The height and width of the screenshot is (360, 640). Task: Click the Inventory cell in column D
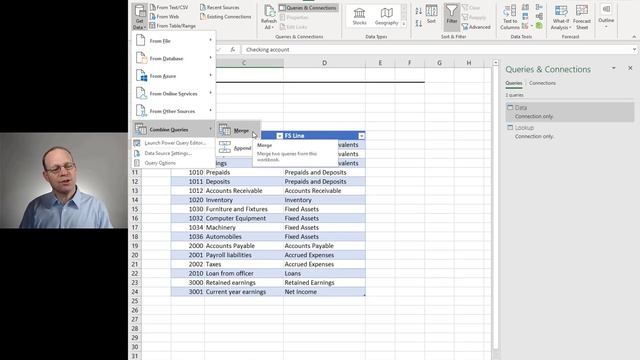(x=324, y=200)
